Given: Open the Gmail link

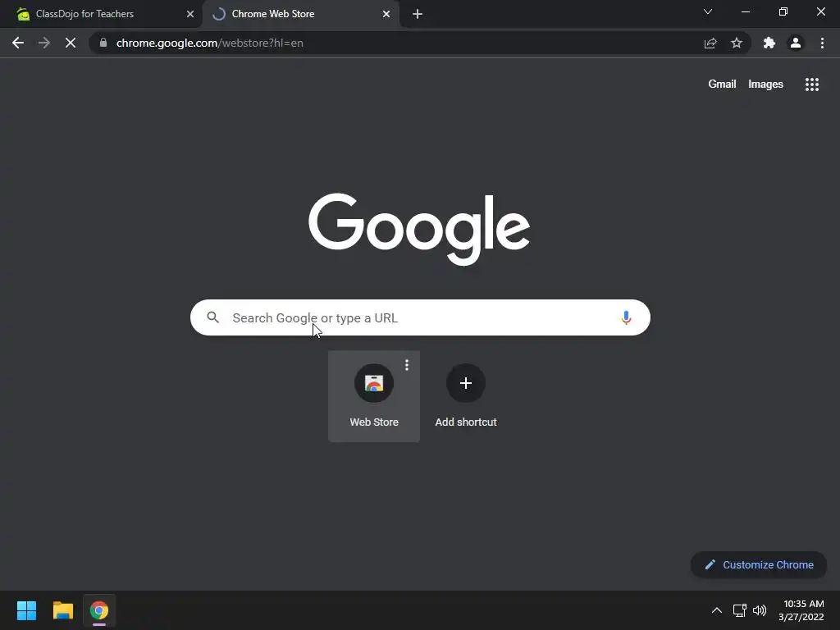Looking at the screenshot, I should 722,84.
